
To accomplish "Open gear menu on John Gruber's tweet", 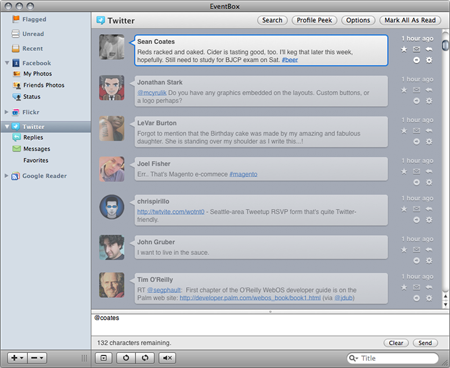I will click(429, 260).
